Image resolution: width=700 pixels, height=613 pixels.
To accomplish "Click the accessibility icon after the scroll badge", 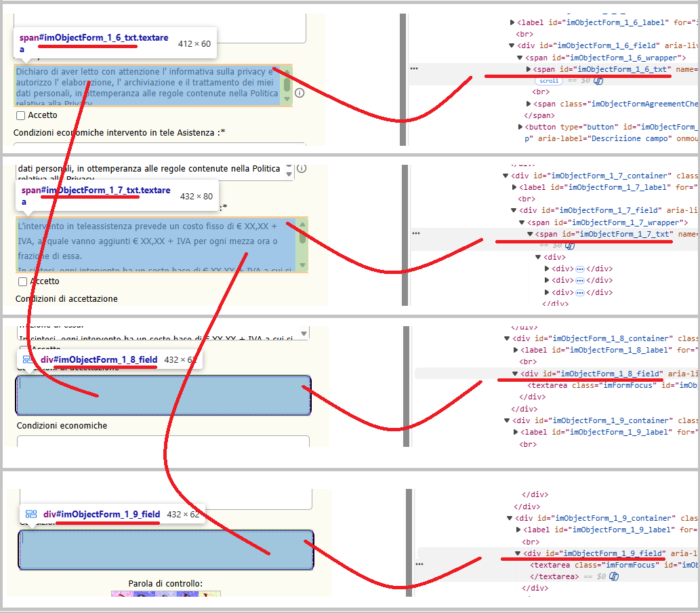I will 598,81.
